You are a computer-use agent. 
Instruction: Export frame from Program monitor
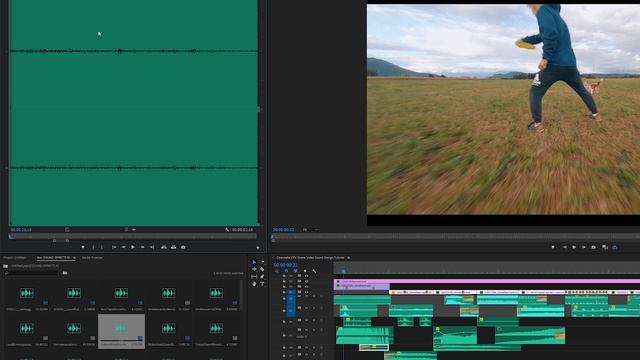coord(593,247)
